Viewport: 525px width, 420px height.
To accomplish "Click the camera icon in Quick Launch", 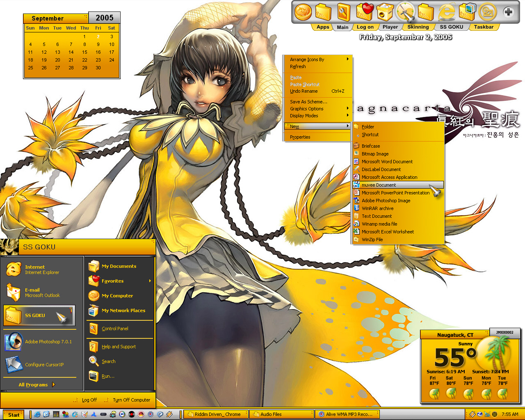I will 113,415.
